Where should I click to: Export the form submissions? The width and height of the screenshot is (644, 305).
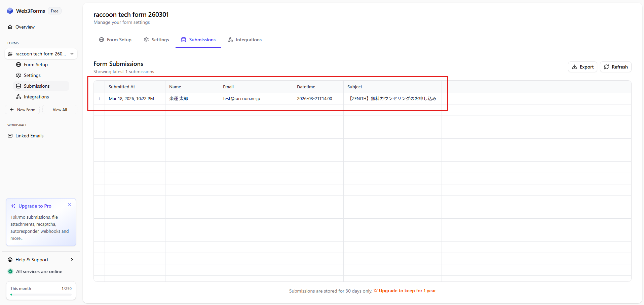click(582, 67)
